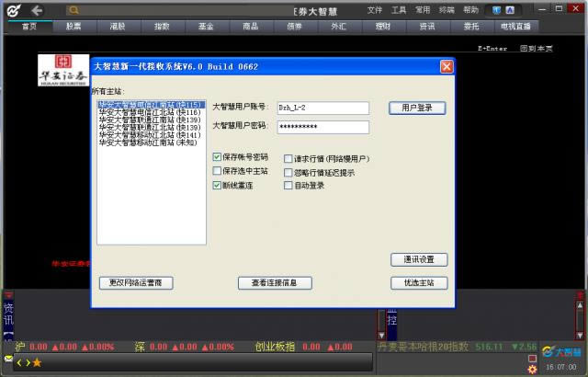Click the 大智慧用户账号 input field

pyautogui.click(x=323, y=108)
